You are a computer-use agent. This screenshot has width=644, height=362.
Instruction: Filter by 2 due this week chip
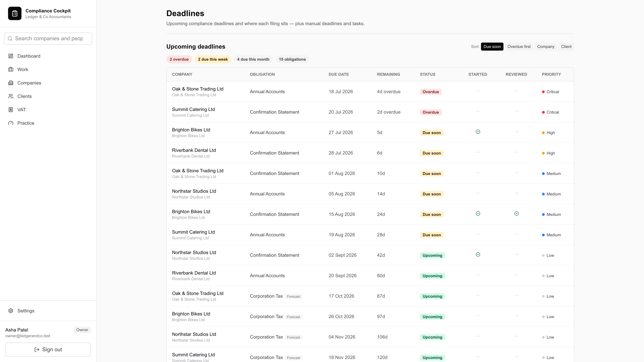213,59
